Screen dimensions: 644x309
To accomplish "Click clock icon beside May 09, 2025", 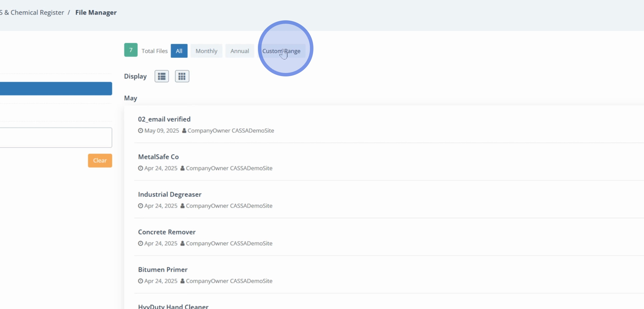I will pyautogui.click(x=141, y=131).
